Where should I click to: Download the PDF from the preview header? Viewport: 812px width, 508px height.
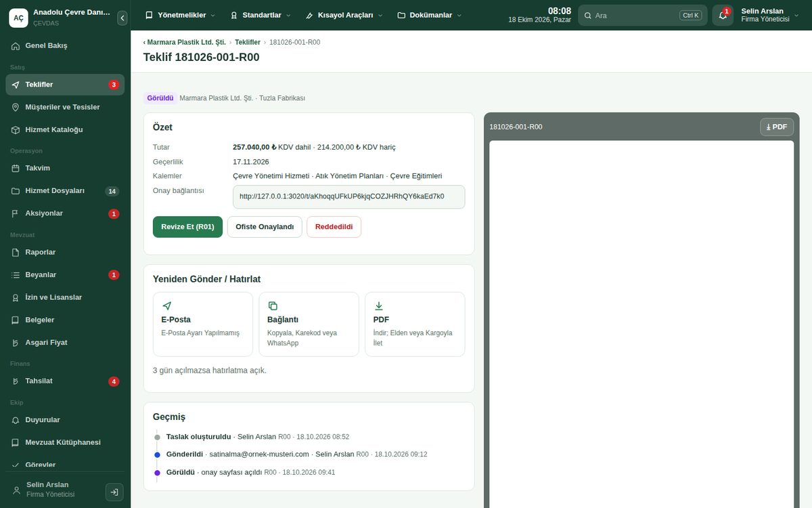tap(777, 127)
